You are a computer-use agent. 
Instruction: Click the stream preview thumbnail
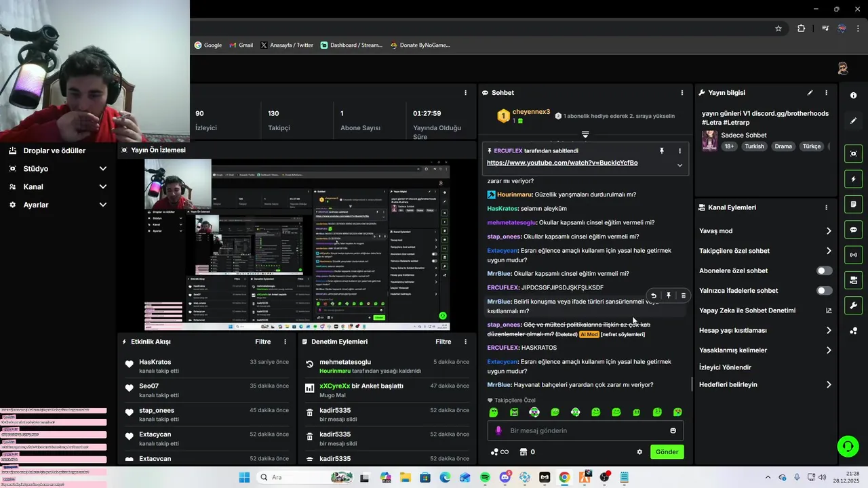[297, 245]
